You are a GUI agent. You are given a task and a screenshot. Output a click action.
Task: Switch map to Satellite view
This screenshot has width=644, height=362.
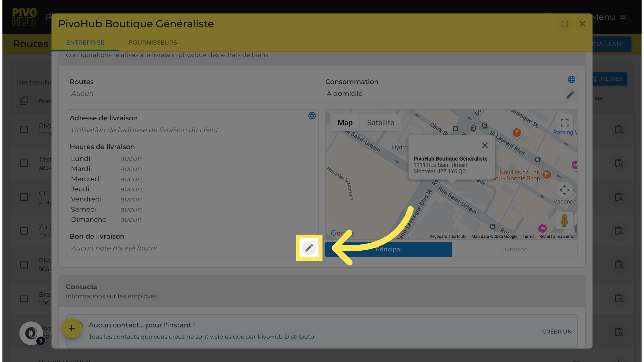(380, 123)
